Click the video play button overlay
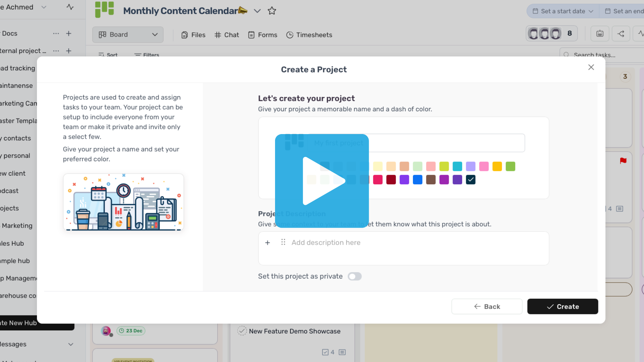644x362 pixels. (x=322, y=181)
